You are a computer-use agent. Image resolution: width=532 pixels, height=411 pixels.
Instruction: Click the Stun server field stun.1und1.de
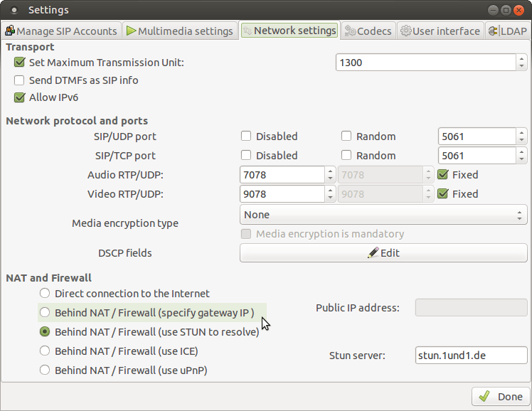point(472,355)
